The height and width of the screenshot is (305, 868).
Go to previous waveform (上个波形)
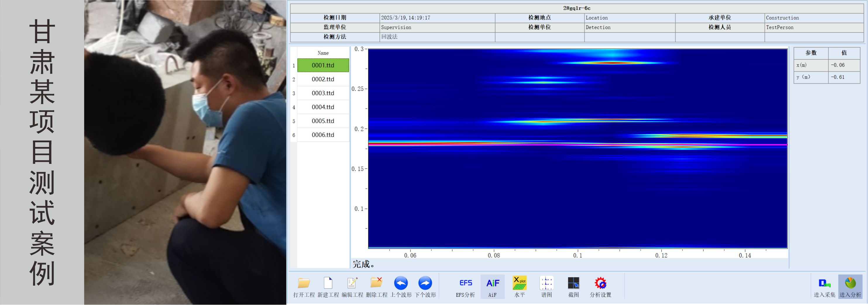click(x=401, y=283)
